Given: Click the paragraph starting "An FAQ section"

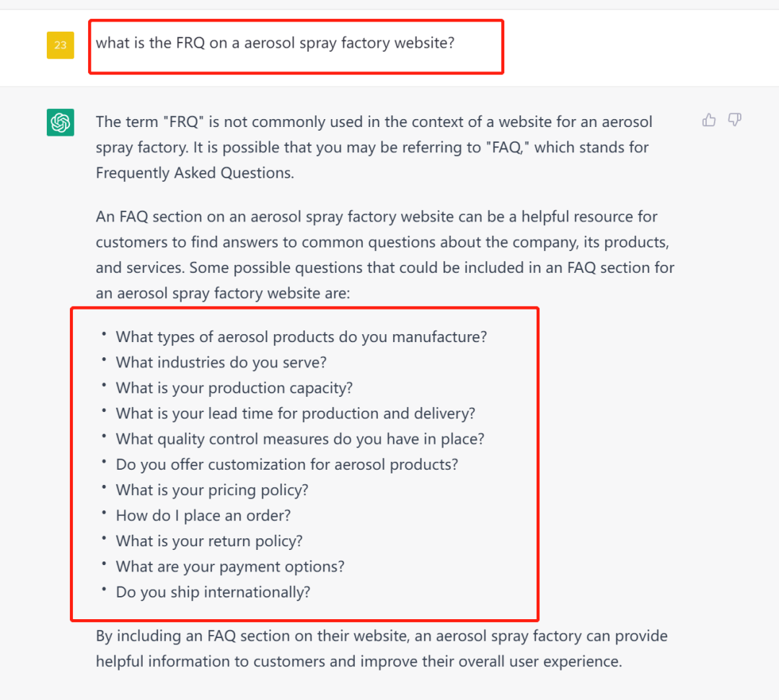Looking at the screenshot, I should (384, 255).
